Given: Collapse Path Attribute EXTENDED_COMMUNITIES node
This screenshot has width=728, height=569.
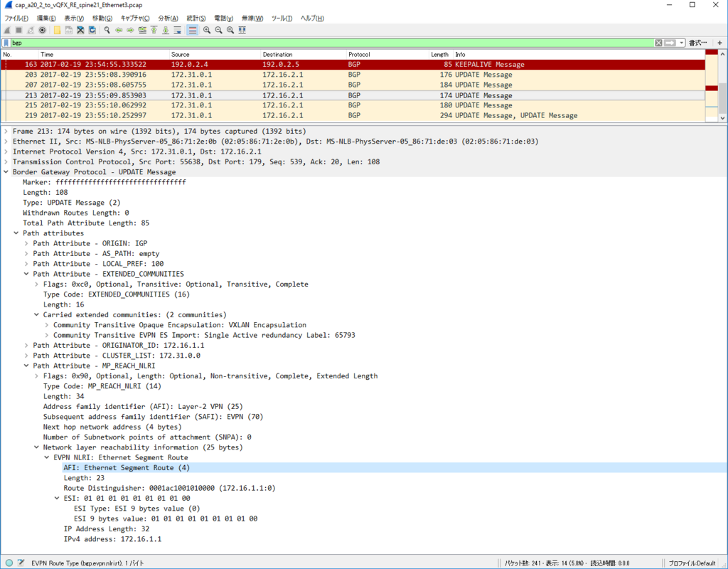Looking at the screenshot, I should [x=26, y=274].
